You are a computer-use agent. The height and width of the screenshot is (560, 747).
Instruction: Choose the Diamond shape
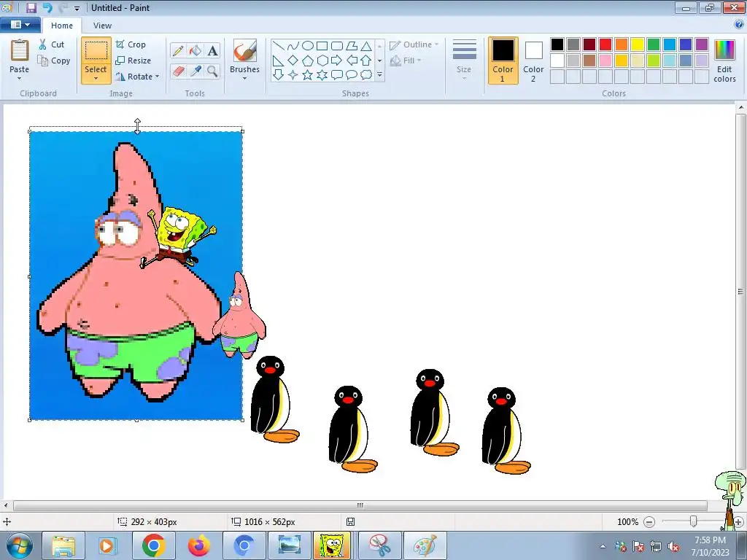(x=293, y=61)
